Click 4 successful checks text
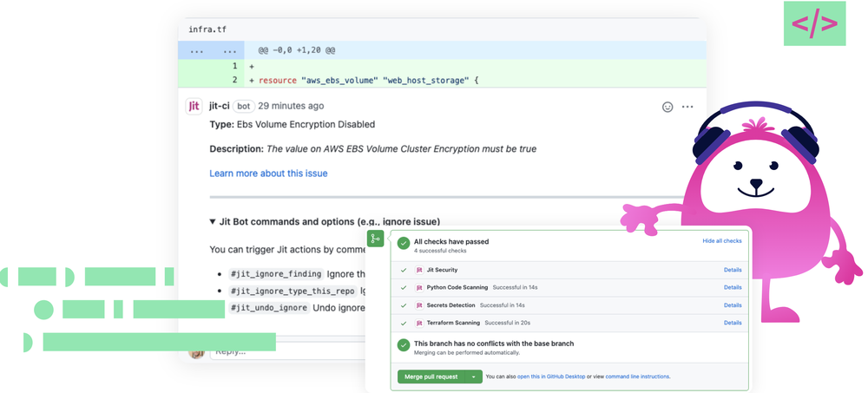The image size is (868, 393). click(439, 251)
